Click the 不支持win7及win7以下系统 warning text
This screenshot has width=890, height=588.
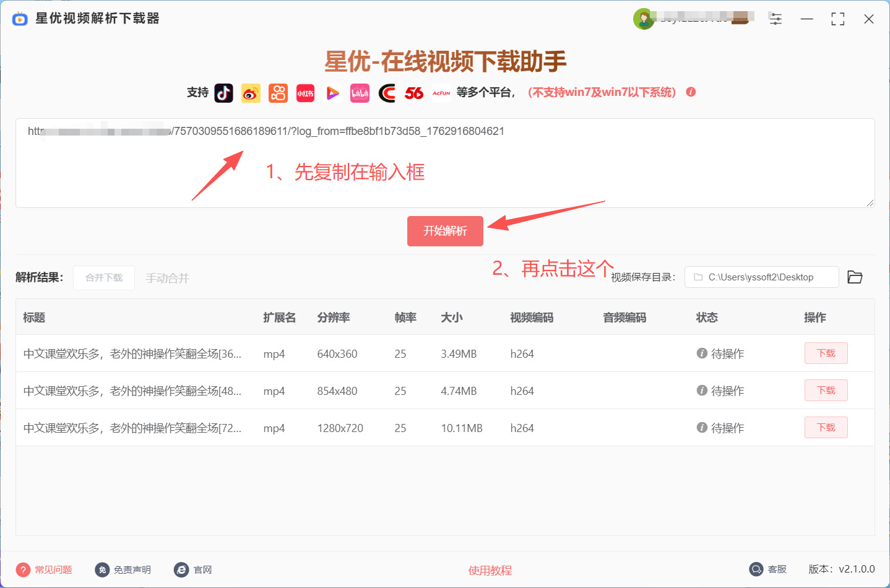(x=602, y=92)
